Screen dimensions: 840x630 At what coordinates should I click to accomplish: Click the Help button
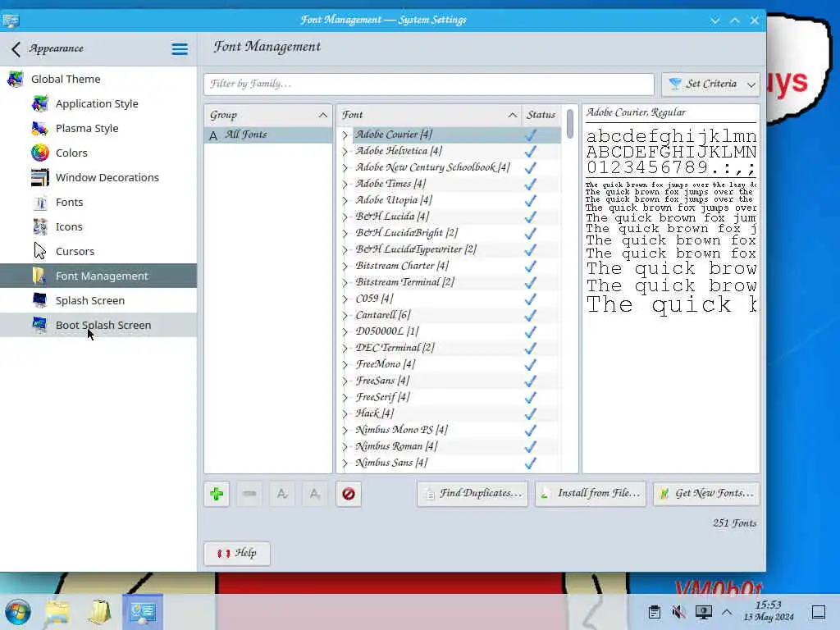tap(237, 554)
